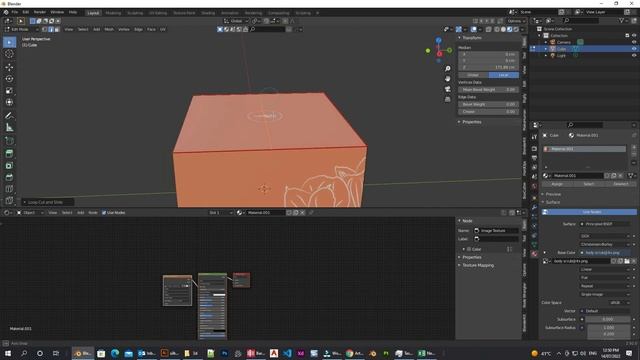
Task: Select the Loop Cut tool
Action: (9, 189)
